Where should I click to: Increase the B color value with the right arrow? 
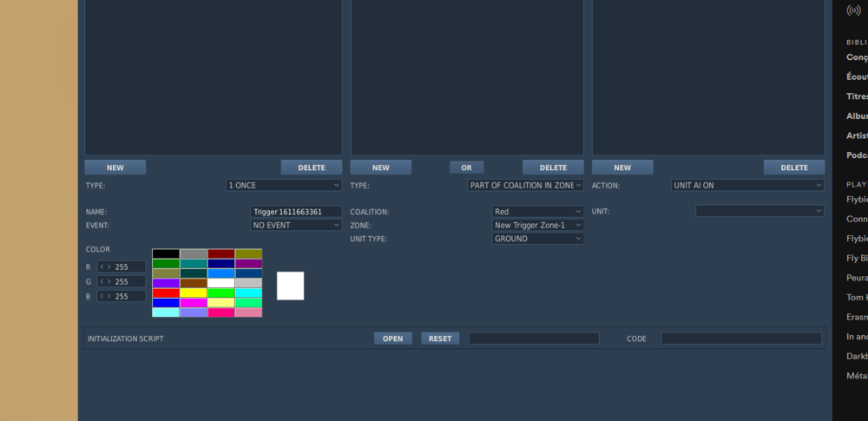(x=109, y=296)
